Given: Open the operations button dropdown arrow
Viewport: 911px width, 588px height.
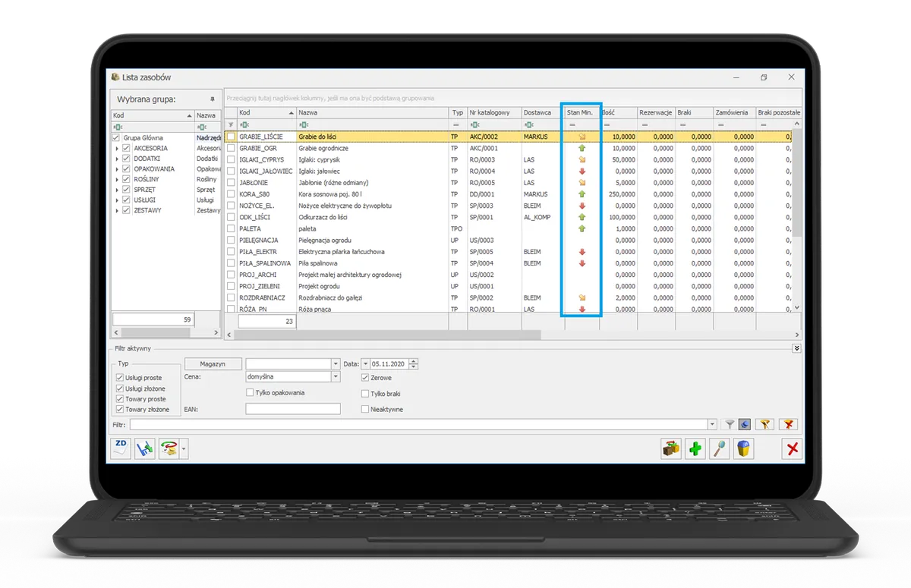Looking at the screenshot, I should click(184, 448).
